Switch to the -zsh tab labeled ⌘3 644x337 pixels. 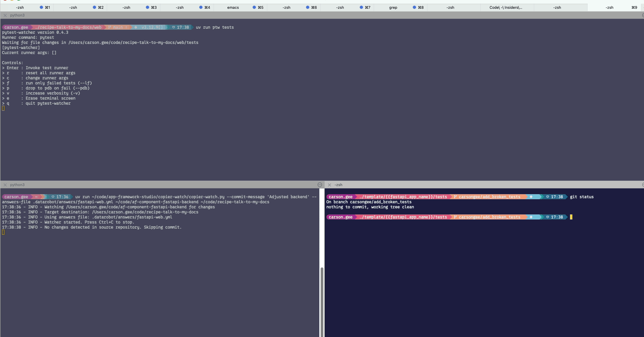click(x=134, y=7)
